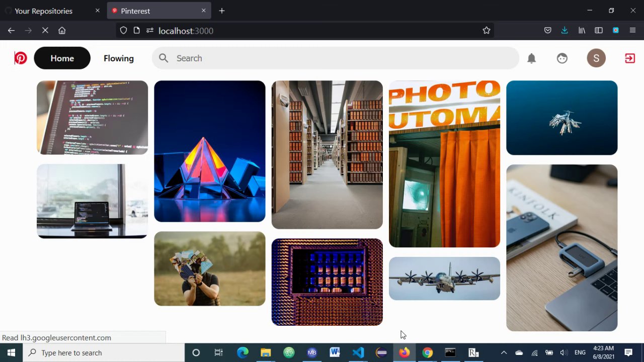Open the Firefox hamburger menu
Image resolution: width=644 pixels, height=362 pixels.
tap(632, 31)
